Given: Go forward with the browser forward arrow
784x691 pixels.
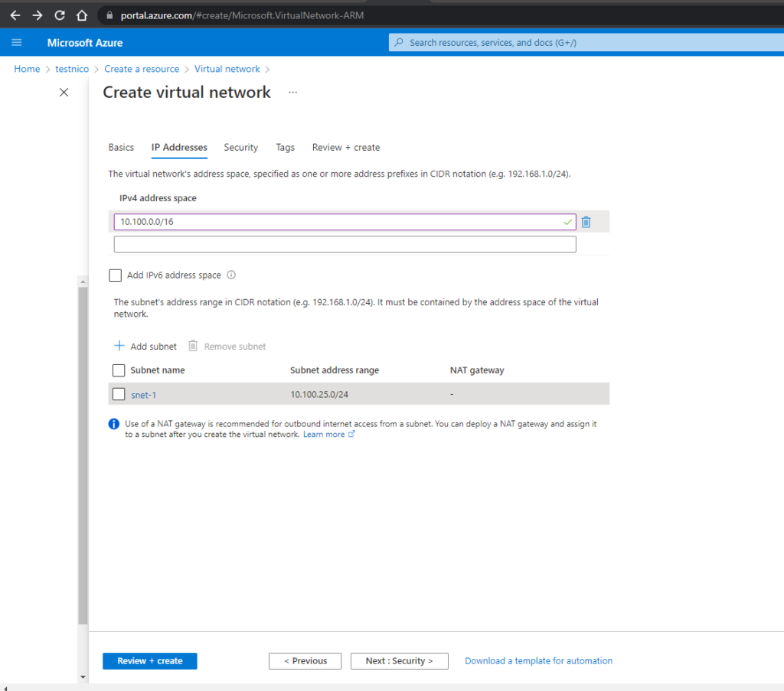Looking at the screenshot, I should click(x=38, y=15).
